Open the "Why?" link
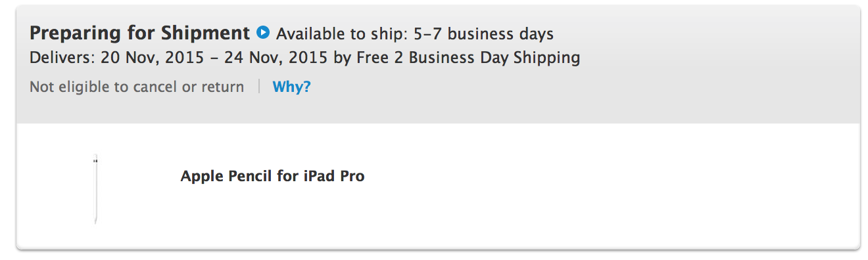 [291, 87]
